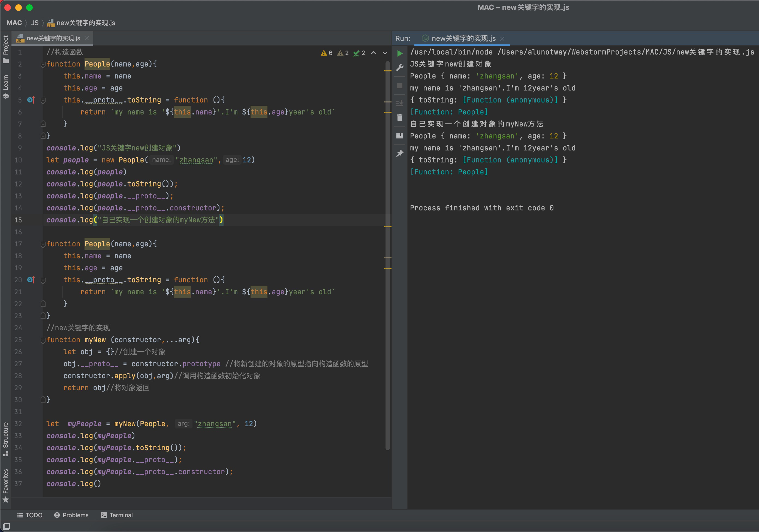Click the Run: panel label

[x=403, y=39]
